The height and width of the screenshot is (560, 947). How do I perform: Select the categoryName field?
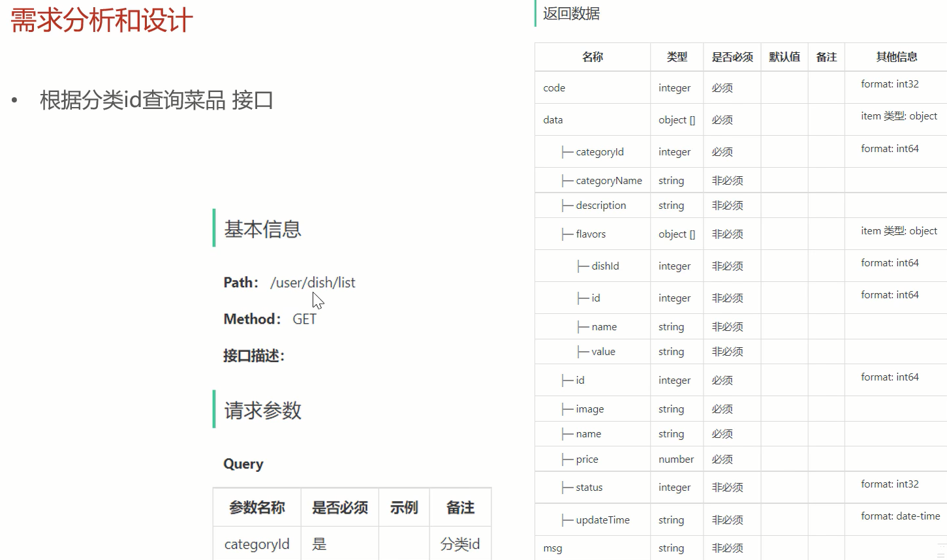click(609, 181)
